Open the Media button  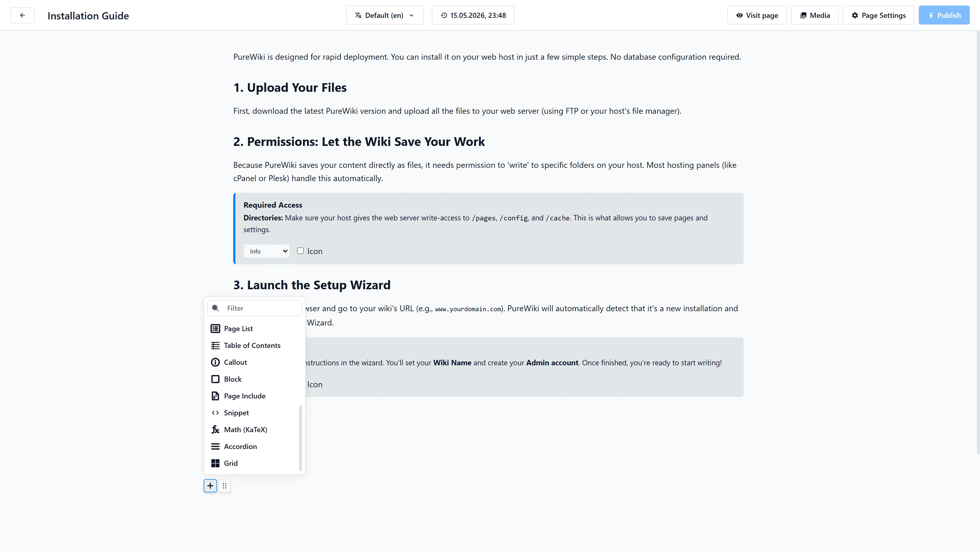(x=815, y=15)
